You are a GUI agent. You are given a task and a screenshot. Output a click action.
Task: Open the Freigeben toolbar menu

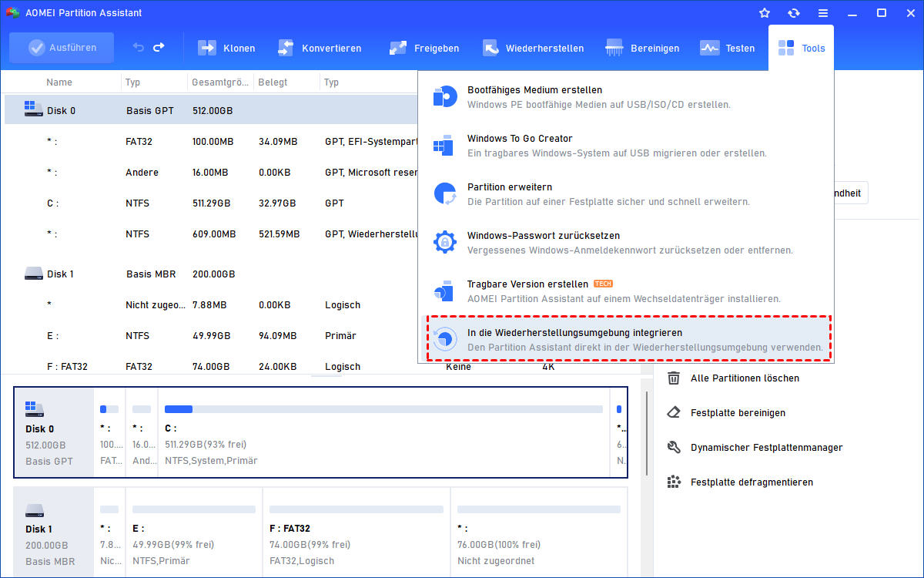(424, 48)
